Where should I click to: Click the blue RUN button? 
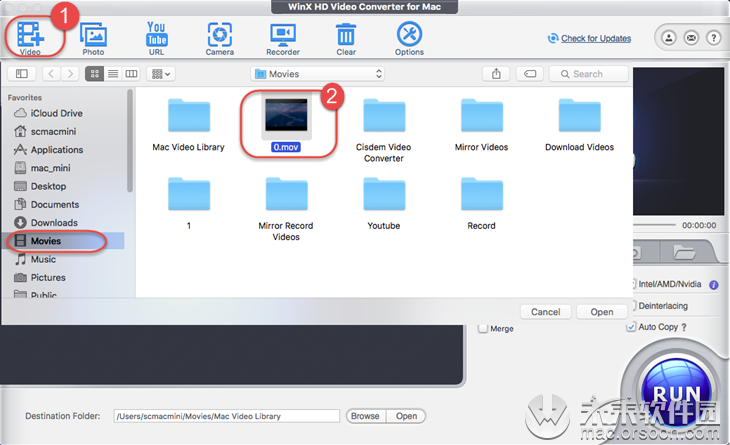(x=676, y=394)
